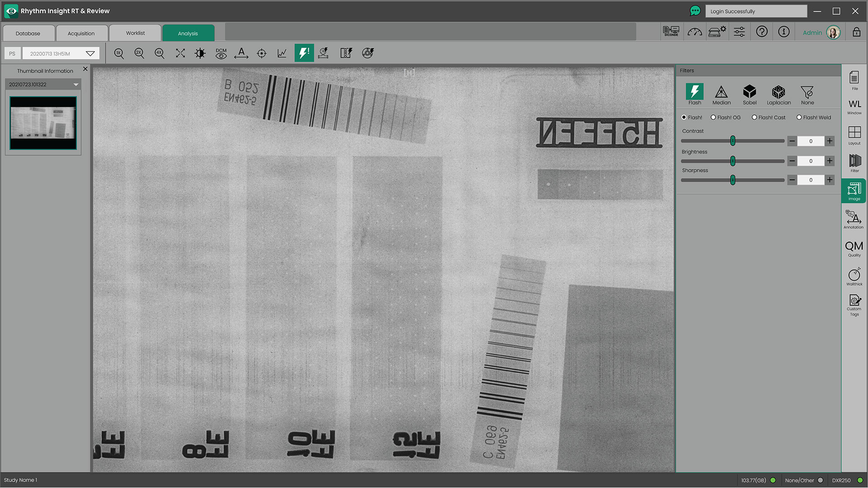Close the Thumbnail Information panel
868x488 pixels.
[x=85, y=69]
